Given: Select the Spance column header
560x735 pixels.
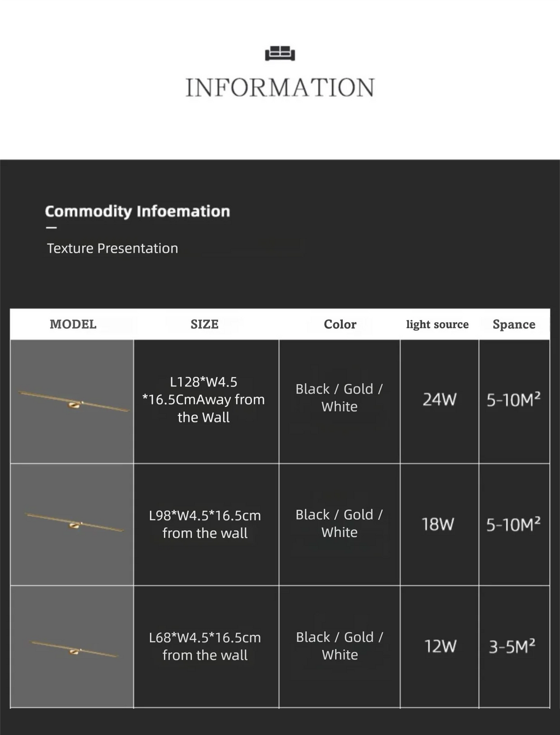Looking at the screenshot, I should tap(514, 324).
